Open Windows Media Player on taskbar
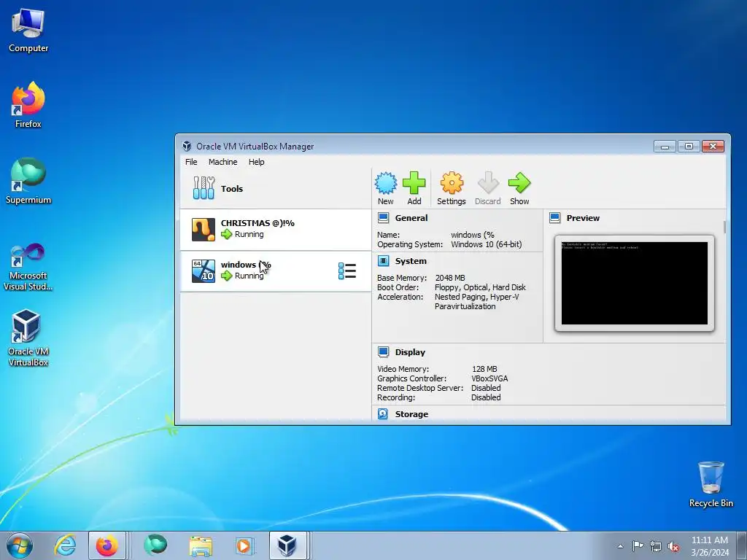The height and width of the screenshot is (560, 747). point(244,545)
